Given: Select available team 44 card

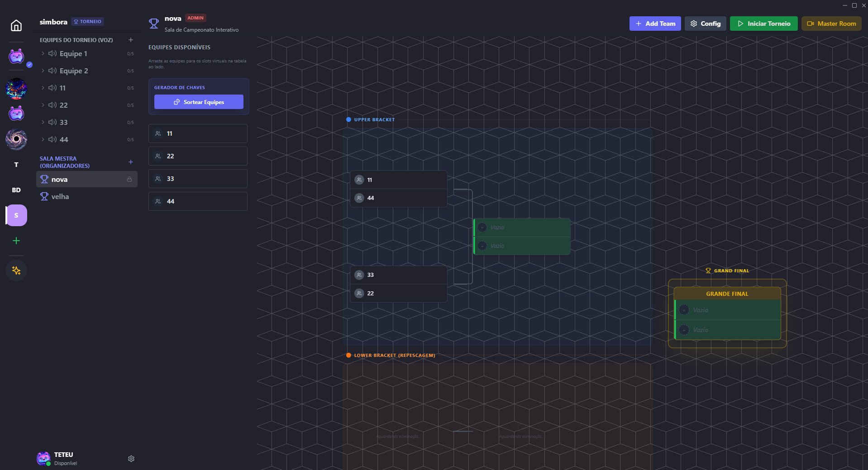Looking at the screenshot, I should point(198,201).
